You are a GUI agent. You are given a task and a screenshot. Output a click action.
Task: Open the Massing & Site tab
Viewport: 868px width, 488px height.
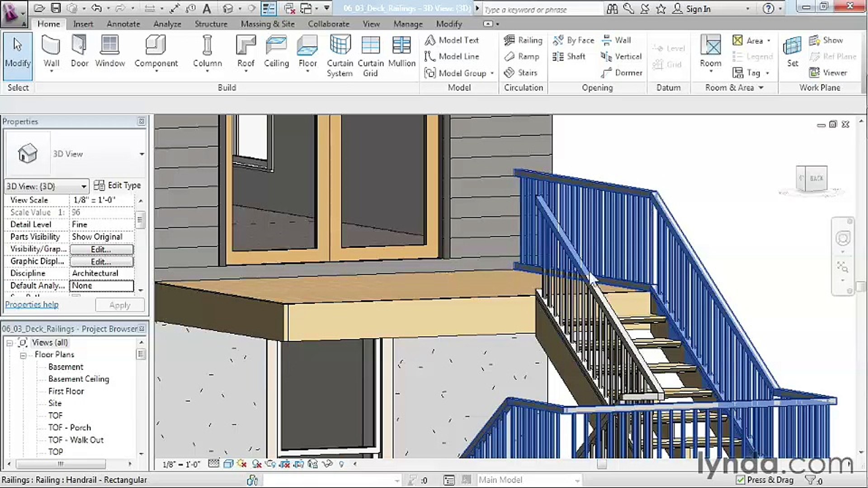pyautogui.click(x=268, y=24)
